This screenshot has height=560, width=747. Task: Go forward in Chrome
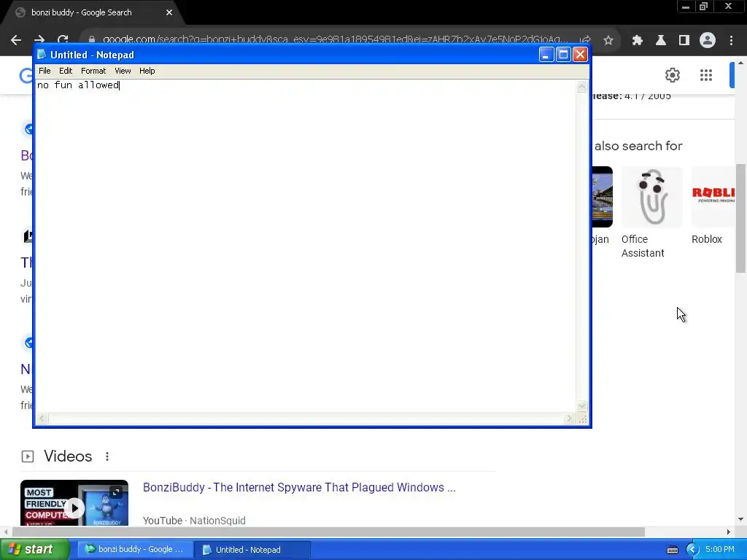point(39,40)
